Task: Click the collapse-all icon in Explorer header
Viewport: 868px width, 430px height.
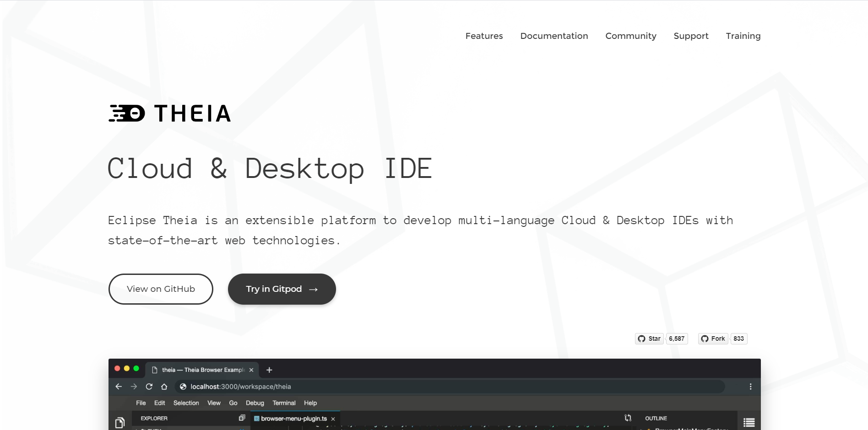Action: pyautogui.click(x=242, y=418)
